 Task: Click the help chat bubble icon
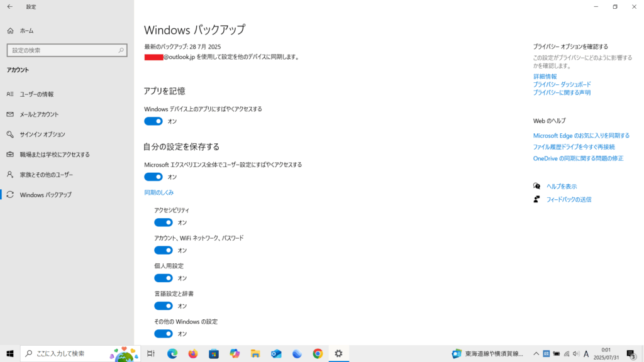(x=536, y=186)
